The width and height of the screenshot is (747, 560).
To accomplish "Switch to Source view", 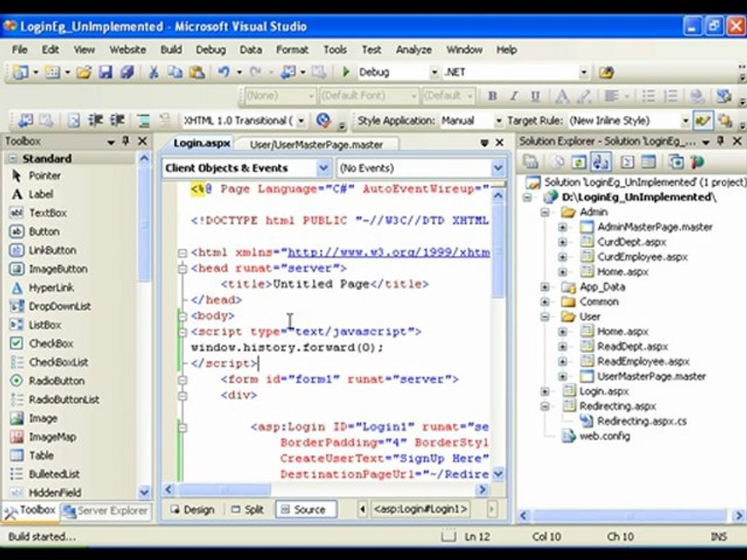I will coord(305,509).
